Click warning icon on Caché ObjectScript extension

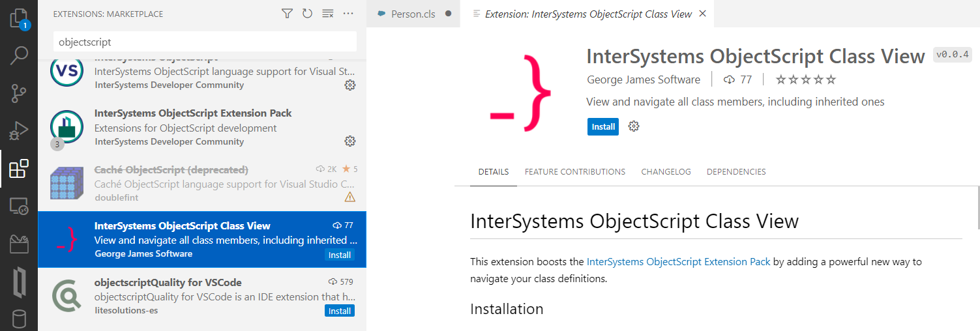point(349,197)
